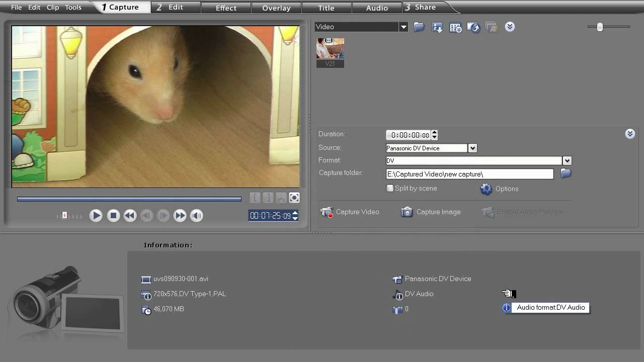
Task: Click the disk space clock icon
Action: (x=146, y=310)
